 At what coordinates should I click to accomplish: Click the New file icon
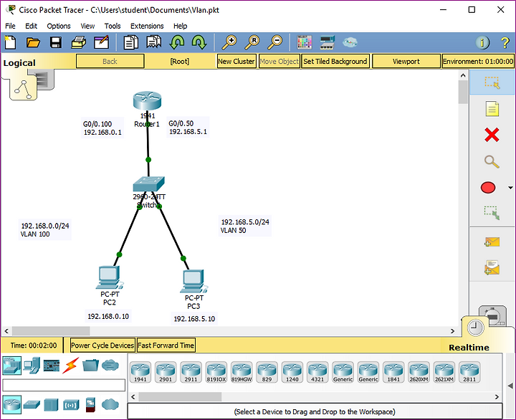[x=10, y=42]
